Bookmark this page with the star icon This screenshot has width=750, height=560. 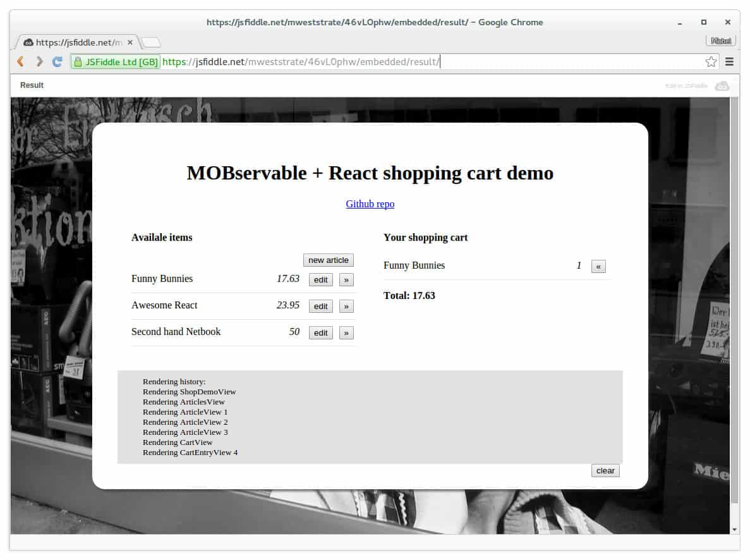[711, 61]
